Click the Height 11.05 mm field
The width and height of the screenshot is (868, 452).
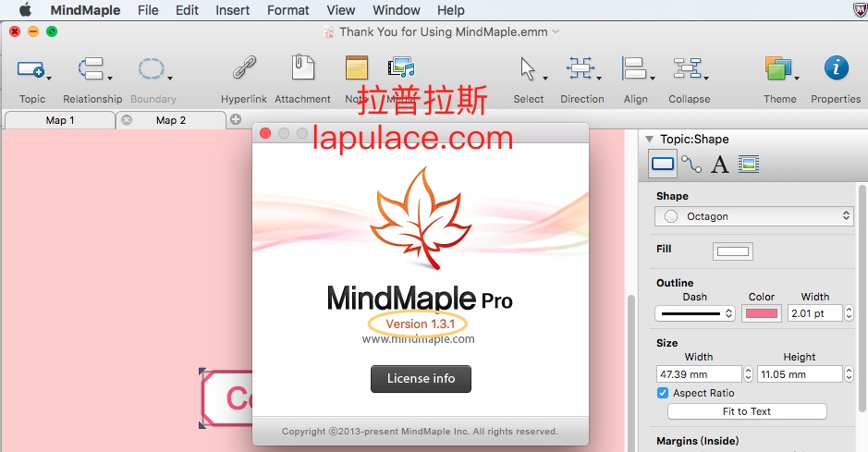[x=800, y=374]
